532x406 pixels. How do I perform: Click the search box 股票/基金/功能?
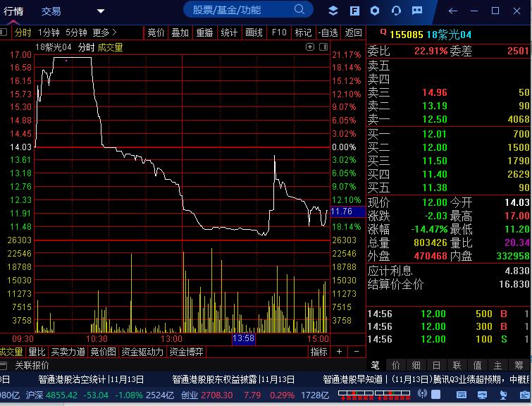247,9
